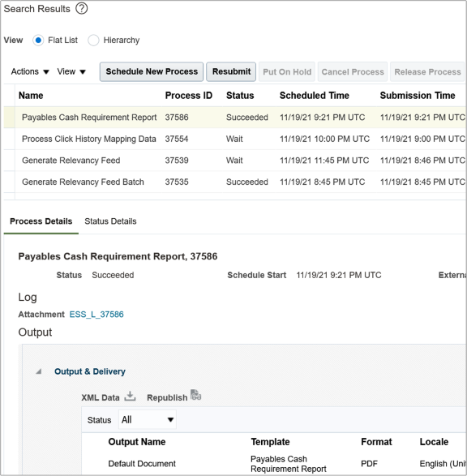Click the Scheduled Time column header

pyautogui.click(x=314, y=96)
